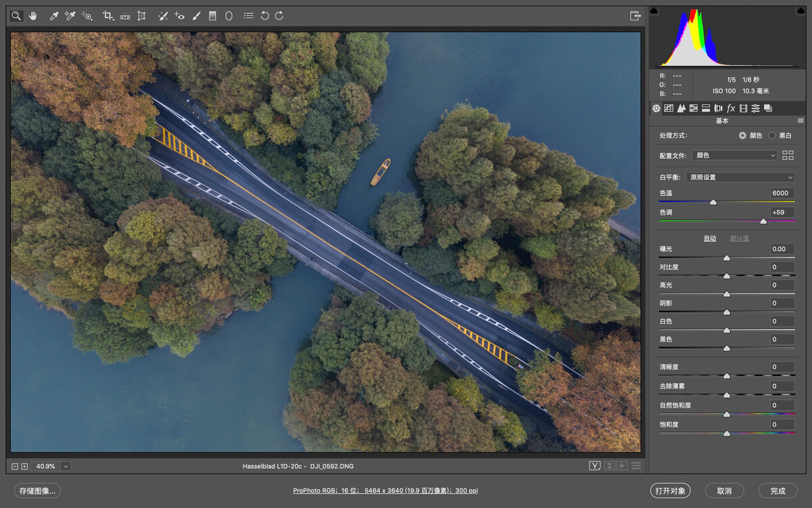Rotate image counterclockwise

pos(265,15)
